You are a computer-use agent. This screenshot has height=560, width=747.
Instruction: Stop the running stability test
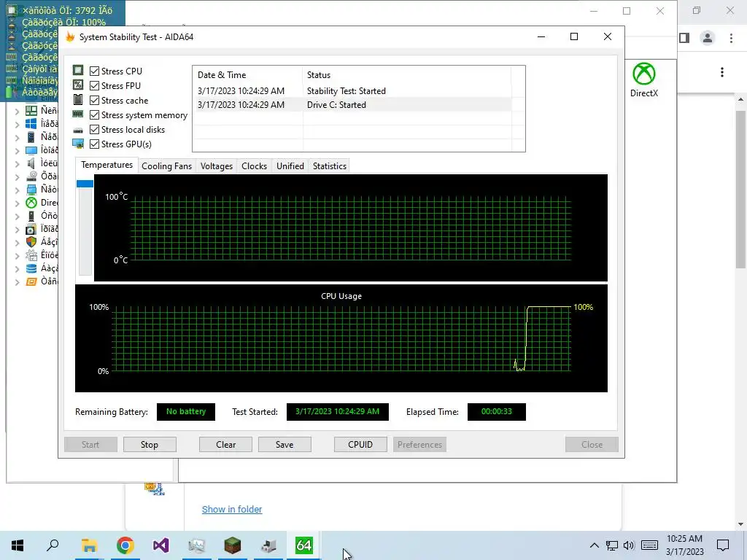[x=150, y=444]
